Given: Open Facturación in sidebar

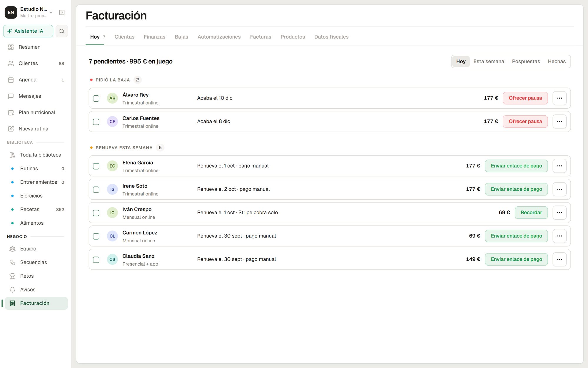Looking at the screenshot, I should point(36,303).
